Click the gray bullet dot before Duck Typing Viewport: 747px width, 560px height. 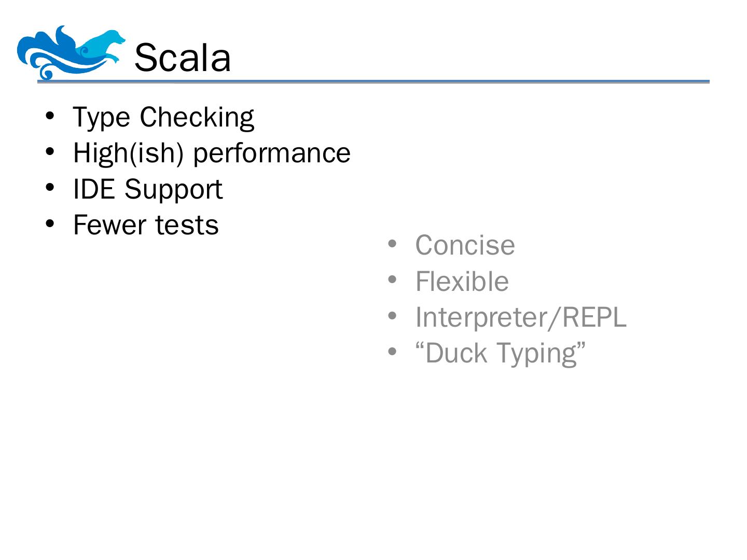(392, 353)
